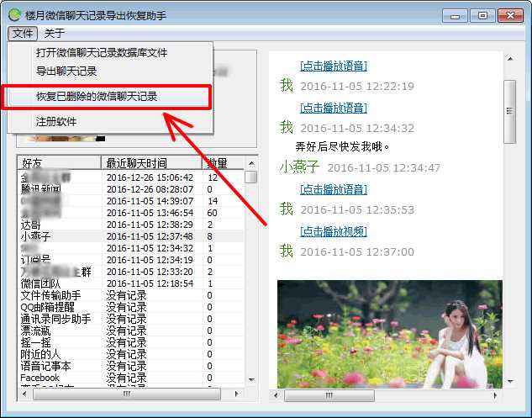532x418 pixels.
Task: Click the 2016-11-05 14:39:07 time cell
Action: click(150, 201)
